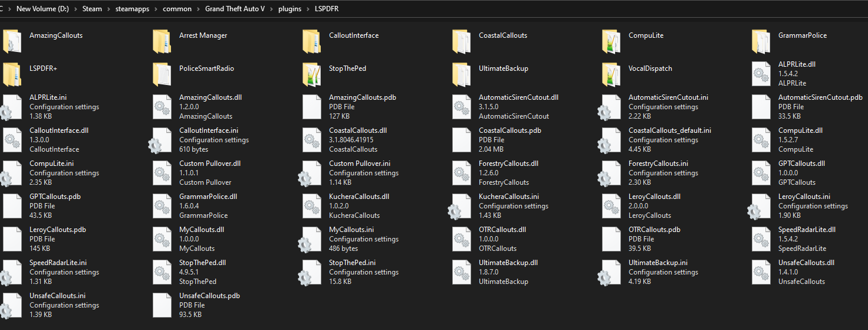Select the SpeedRadarLite.ini file name

click(x=58, y=263)
